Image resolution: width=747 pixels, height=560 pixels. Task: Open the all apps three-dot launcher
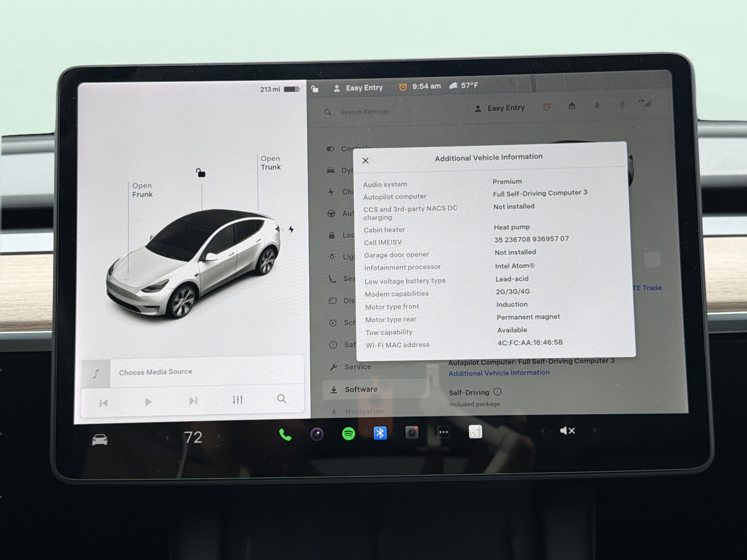443,432
